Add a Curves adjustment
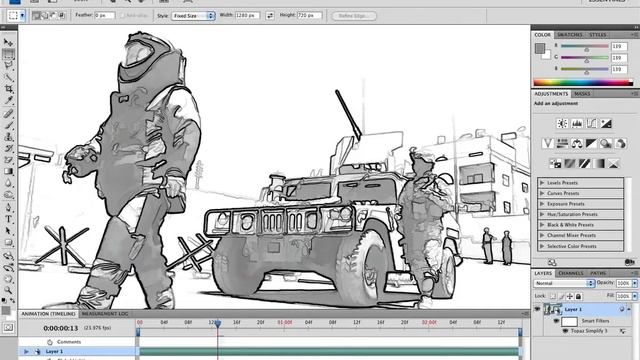The width and height of the screenshot is (640, 360). coord(591,123)
